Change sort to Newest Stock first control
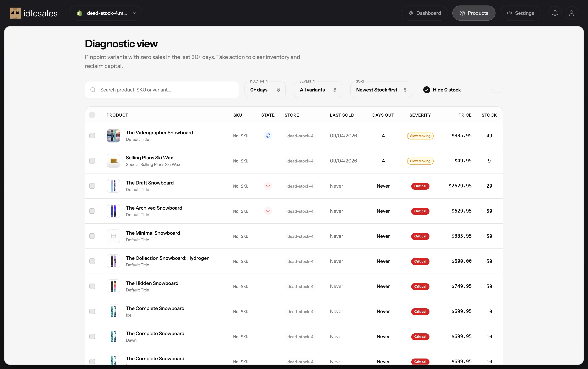The height and width of the screenshot is (369, 588). [x=381, y=90]
